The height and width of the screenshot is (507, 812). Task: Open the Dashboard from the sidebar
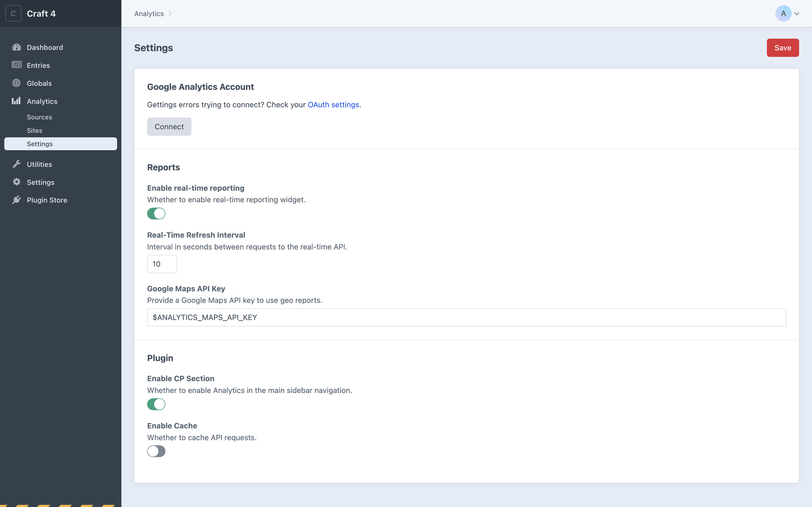tap(17, 47)
